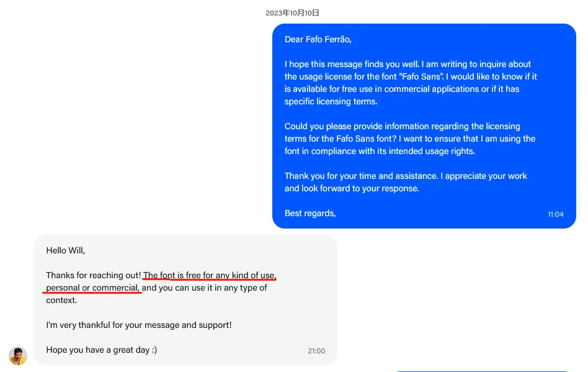Click the 21:00 timestamp on the reply
The image size is (588, 372).
(316, 351)
